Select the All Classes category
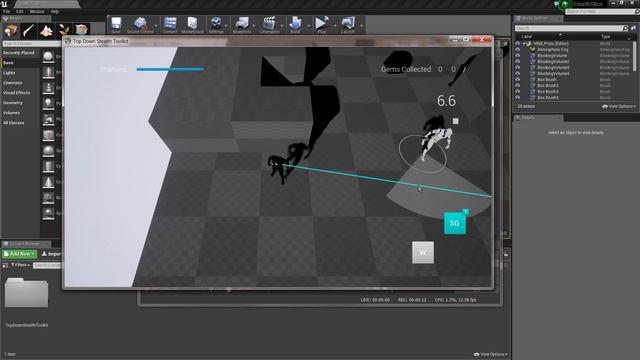The image size is (640, 360). tap(13, 123)
